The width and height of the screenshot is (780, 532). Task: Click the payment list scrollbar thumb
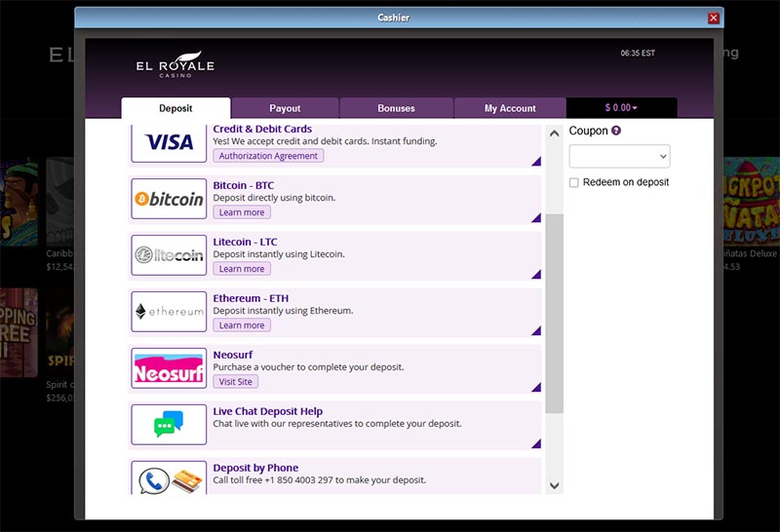coord(554,313)
